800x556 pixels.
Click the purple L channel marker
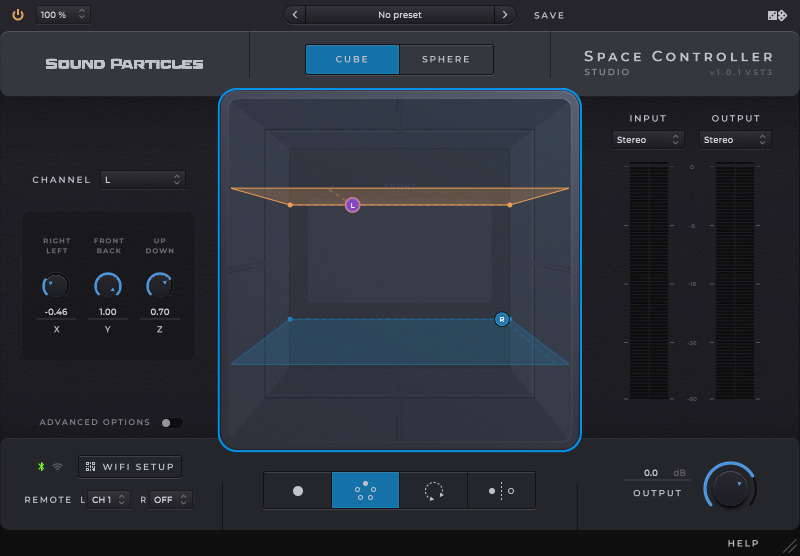pos(353,205)
